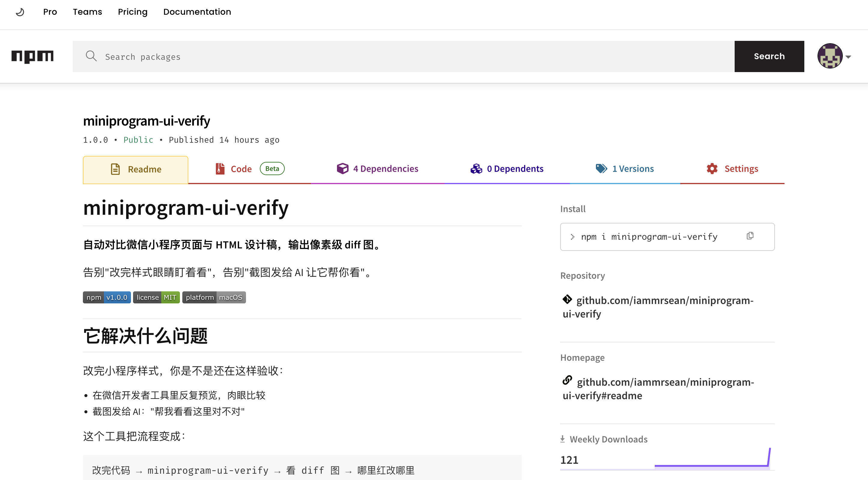Open the 4 Dependencies tab

378,169
